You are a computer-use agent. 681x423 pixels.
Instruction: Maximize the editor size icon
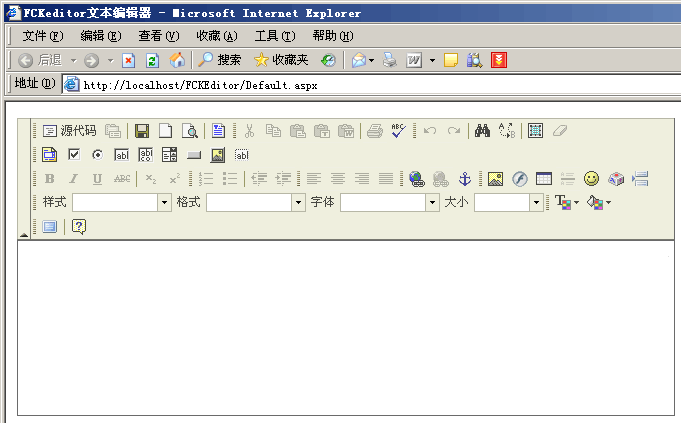point(50,227)
